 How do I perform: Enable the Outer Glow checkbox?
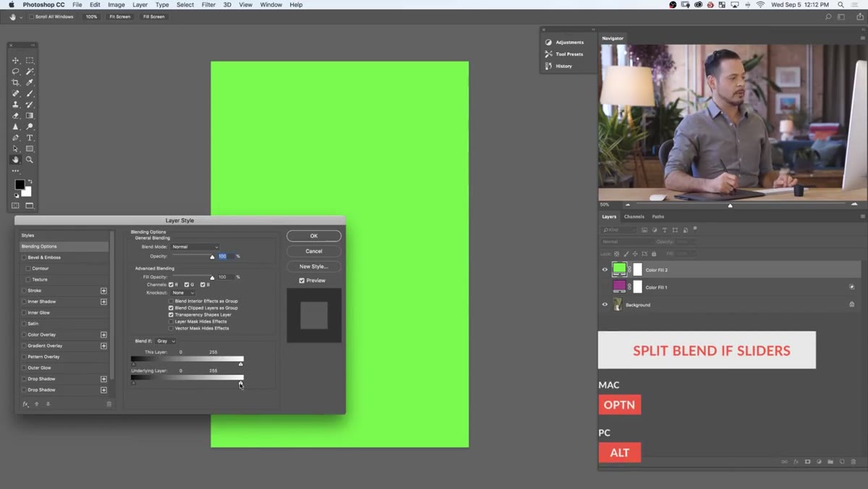(24, 367)
